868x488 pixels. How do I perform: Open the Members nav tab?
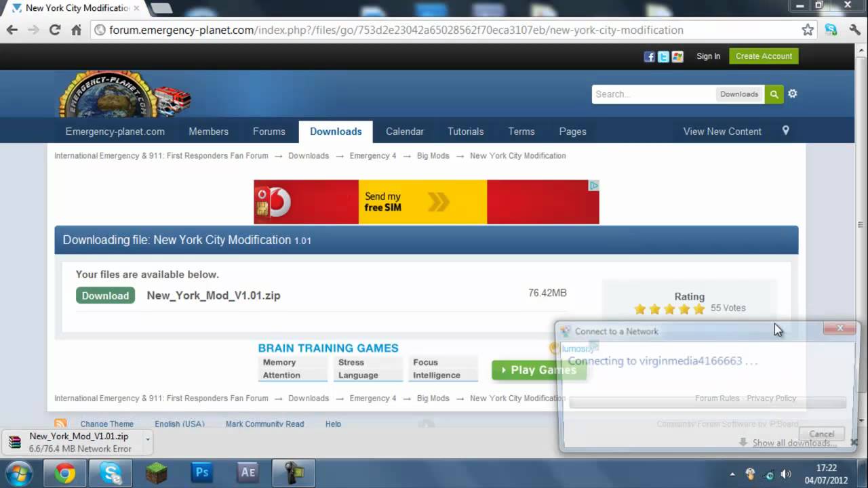coord(208,131)
